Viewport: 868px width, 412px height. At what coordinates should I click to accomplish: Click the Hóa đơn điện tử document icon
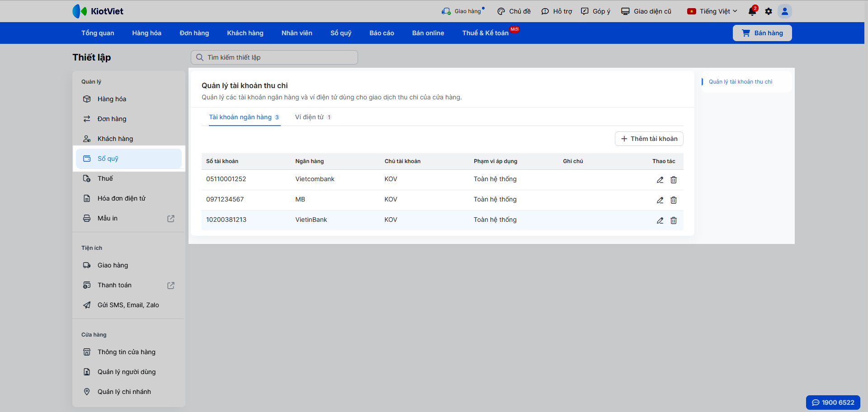tap(87, 198)
